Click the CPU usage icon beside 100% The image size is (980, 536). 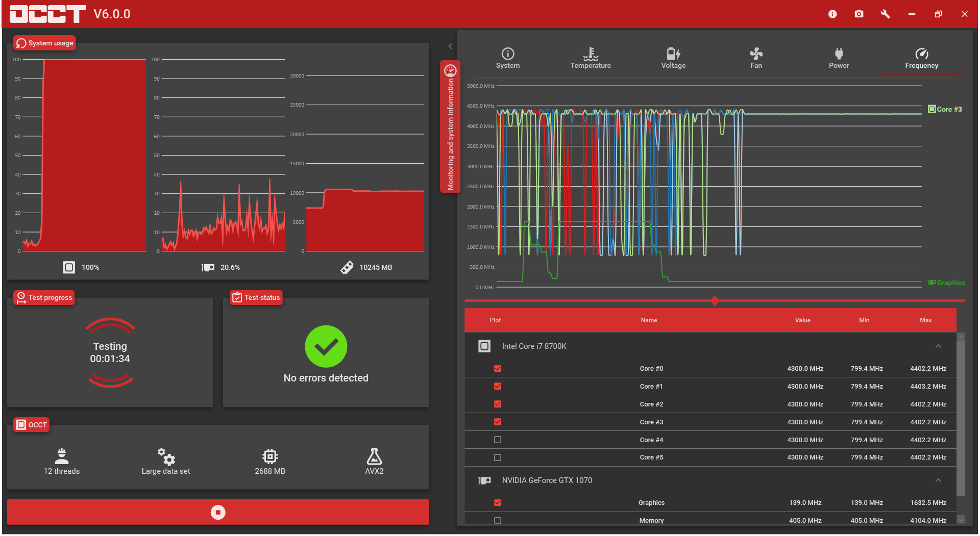tap(69, 267)
